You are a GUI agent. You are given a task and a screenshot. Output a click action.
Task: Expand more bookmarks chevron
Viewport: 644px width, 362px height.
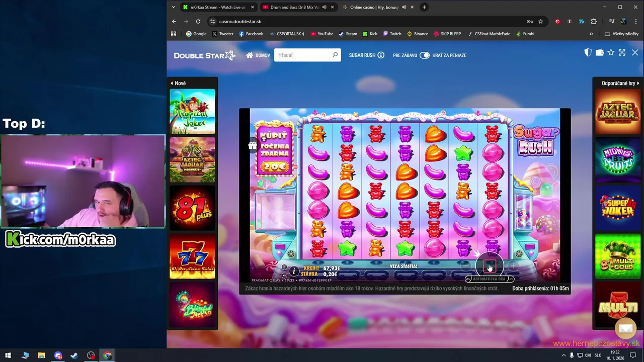coord(591,34)
